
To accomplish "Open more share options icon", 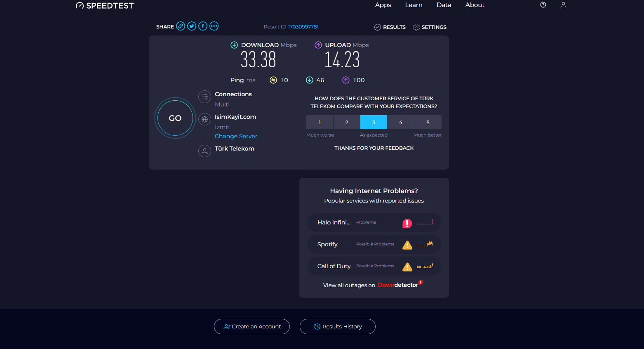I will pos(214,26).
